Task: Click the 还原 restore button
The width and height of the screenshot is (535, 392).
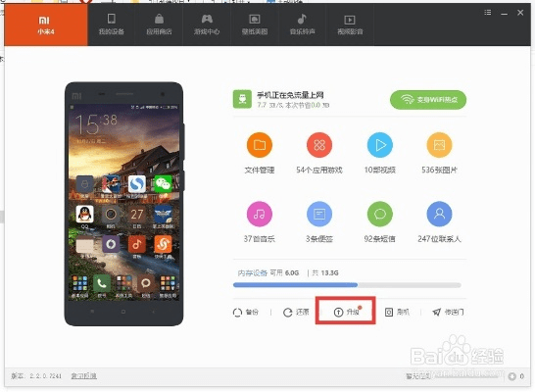Action: (296, 313)
